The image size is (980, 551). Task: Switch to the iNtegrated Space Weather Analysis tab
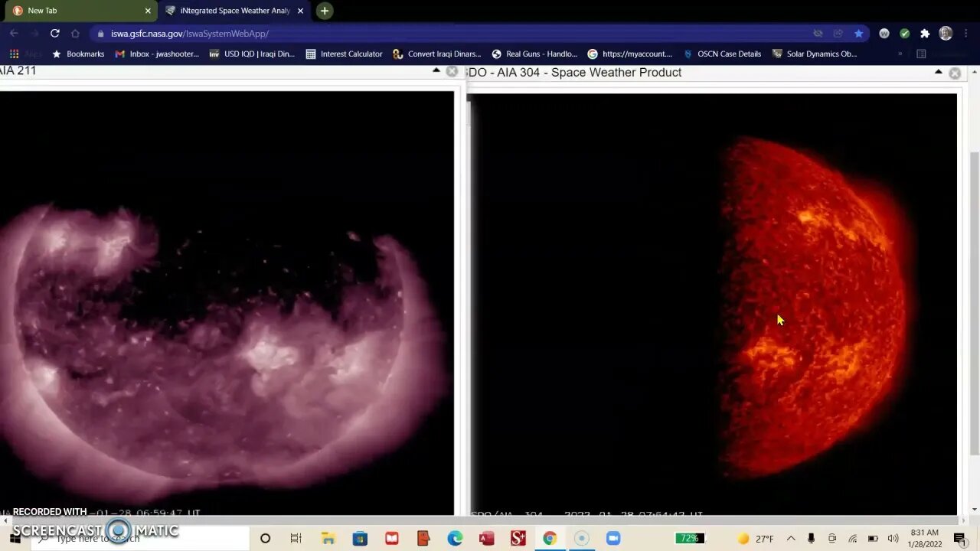(234, 11)
